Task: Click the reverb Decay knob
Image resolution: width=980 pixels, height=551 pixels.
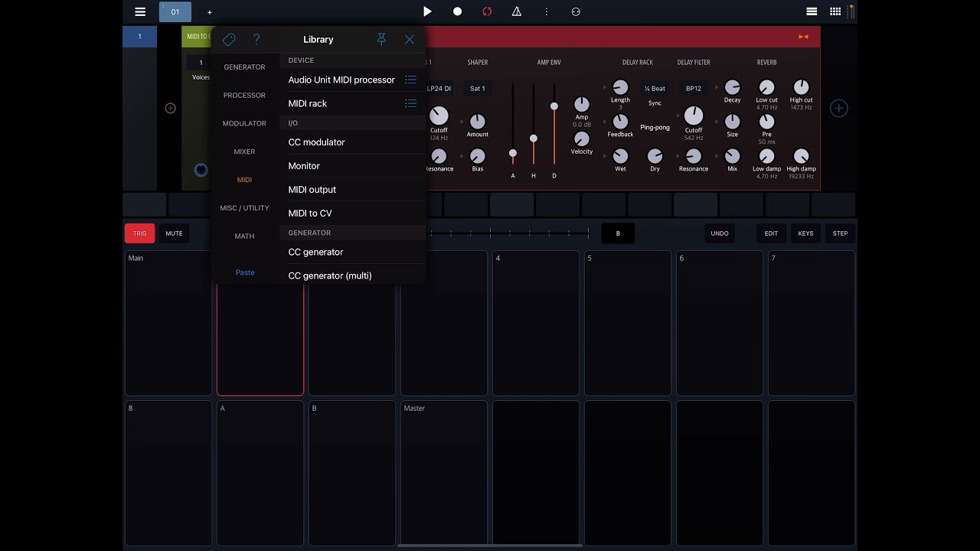Action: pyautogui.click(x=733, y=87)
